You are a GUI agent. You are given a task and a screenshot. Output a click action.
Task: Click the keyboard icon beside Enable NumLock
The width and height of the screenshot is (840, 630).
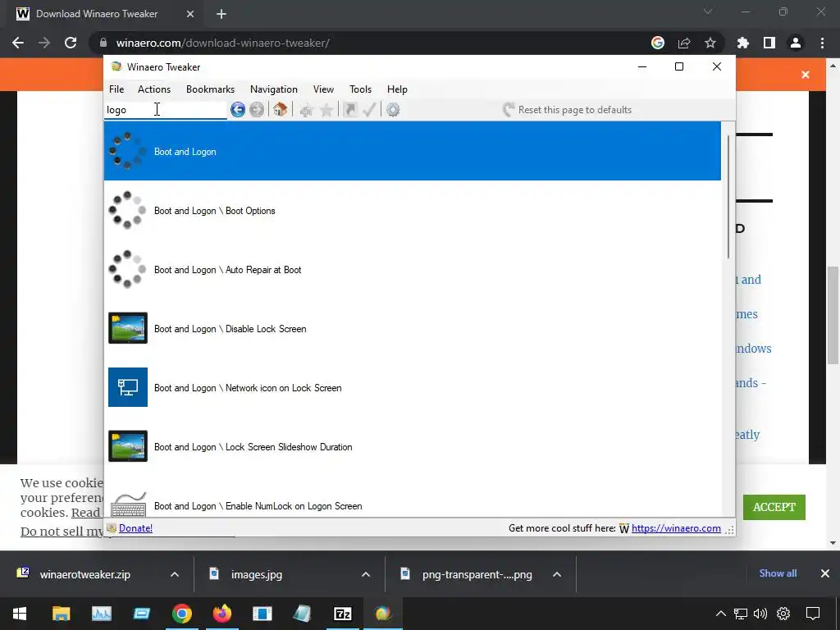(x=129, y=504)
